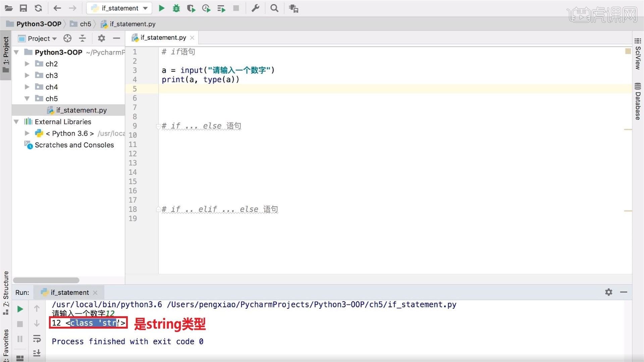Run if_statement with Coverage icon
Screen dimensions: 644x362
(x=191, y=8)
